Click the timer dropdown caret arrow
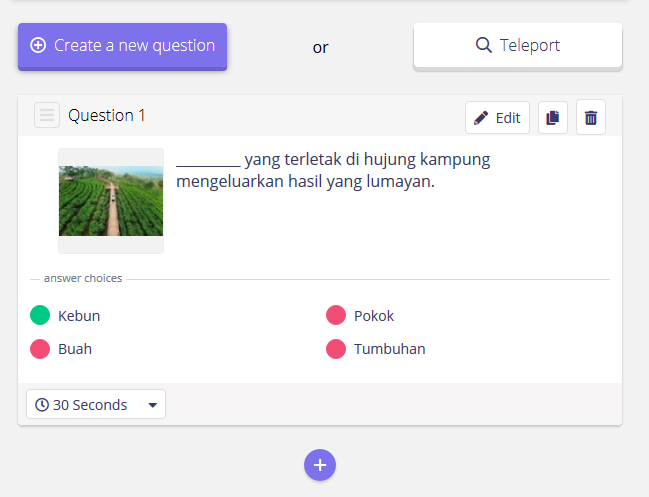 [153, 405]
